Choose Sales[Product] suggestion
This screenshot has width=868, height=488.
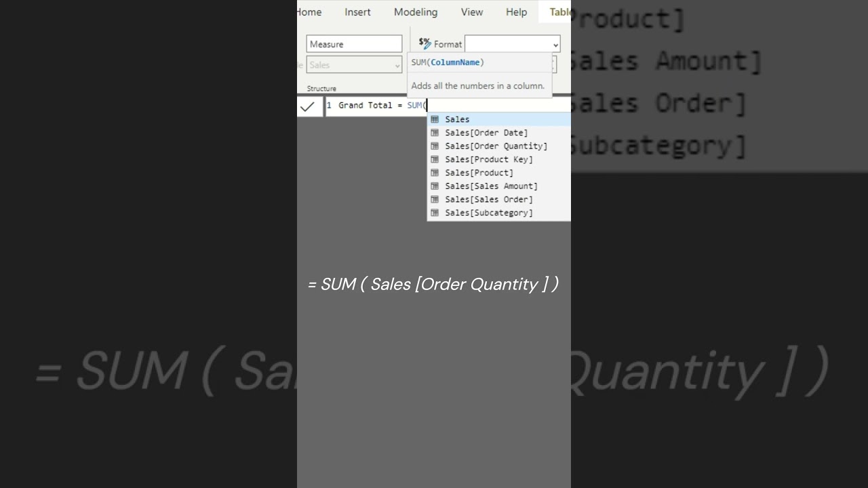pos(499,173)
